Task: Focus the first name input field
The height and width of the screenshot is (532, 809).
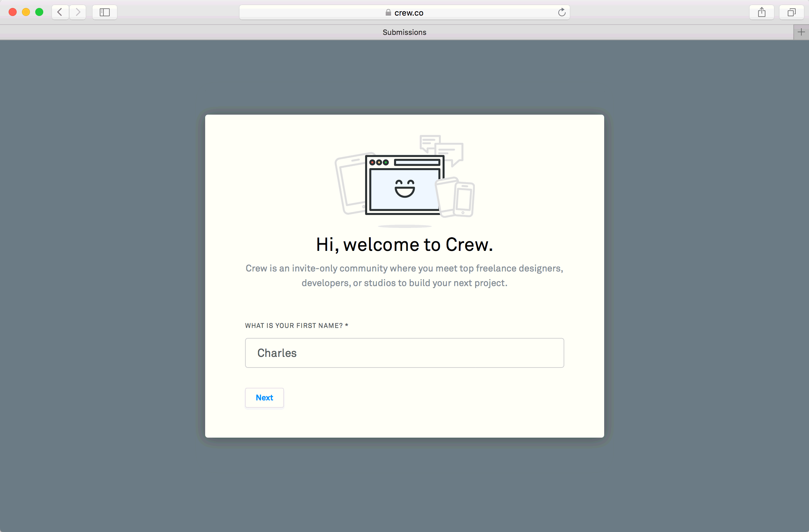Action: point(404,353)
